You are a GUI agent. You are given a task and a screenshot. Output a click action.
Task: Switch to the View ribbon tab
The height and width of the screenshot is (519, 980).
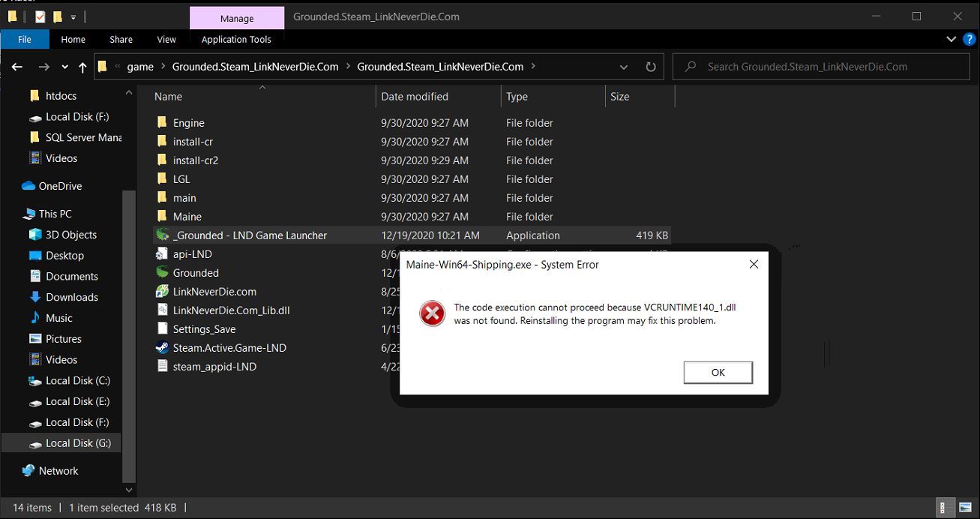click(x=166, y=39)
